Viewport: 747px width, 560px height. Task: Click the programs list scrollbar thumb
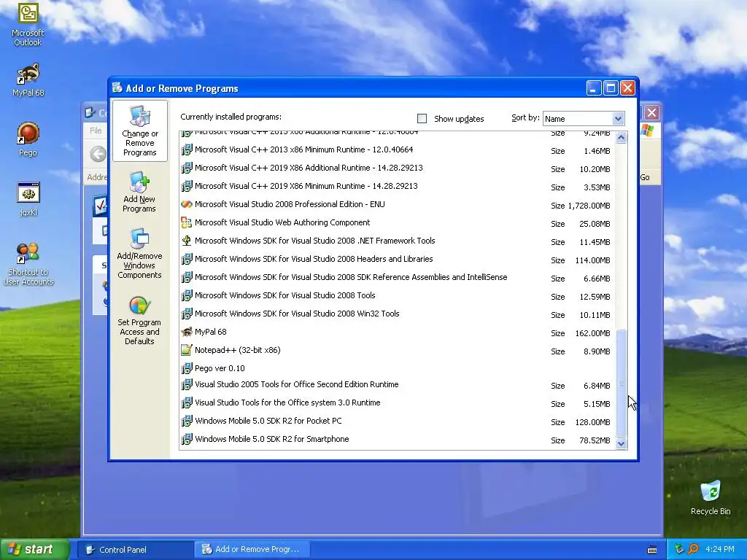621,382
